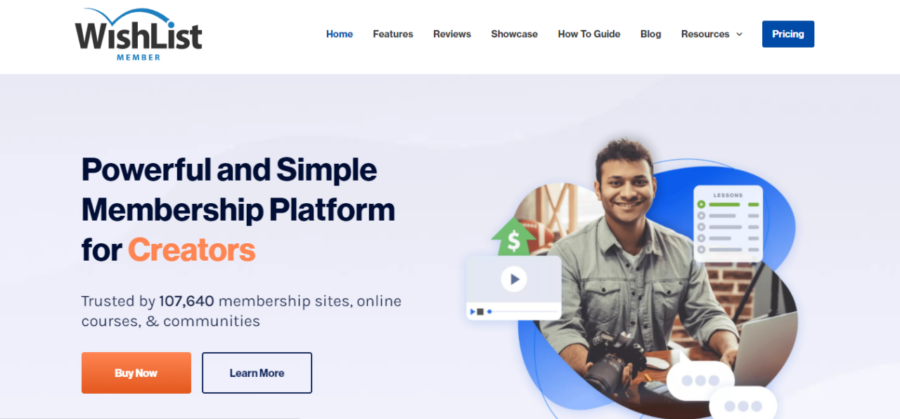Click the blue Pricing button
The width and height of the screenshot is (900, 419).
[788, 34]
